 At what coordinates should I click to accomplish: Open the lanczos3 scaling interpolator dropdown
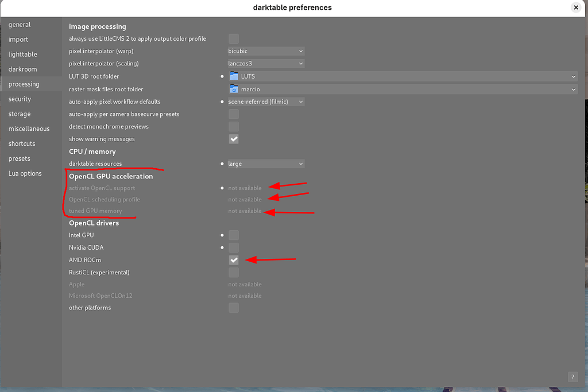pyautogui.click(x=266, y=63)
